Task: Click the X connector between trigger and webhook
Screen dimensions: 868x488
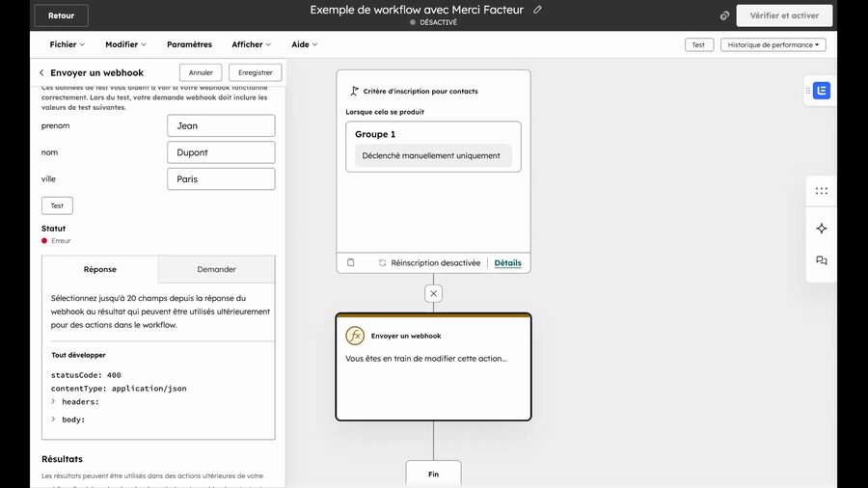Action: [x=433, y=293]
